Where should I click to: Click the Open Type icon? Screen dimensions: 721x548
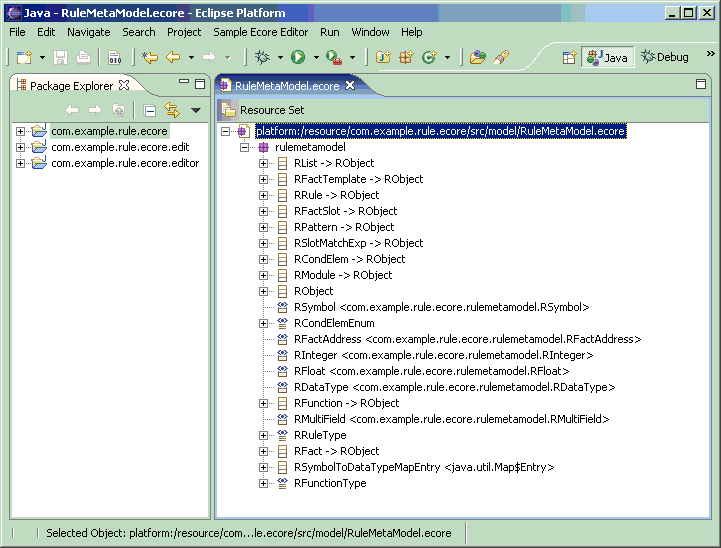click(477, 58)
